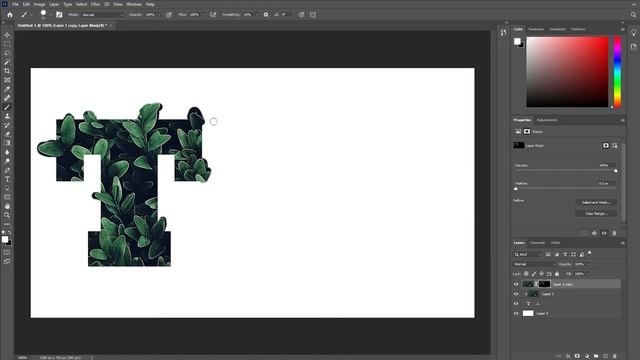Viewport: 640px width, 360px height.
Task: Select the Hand tool
Action: pos(7,206)
